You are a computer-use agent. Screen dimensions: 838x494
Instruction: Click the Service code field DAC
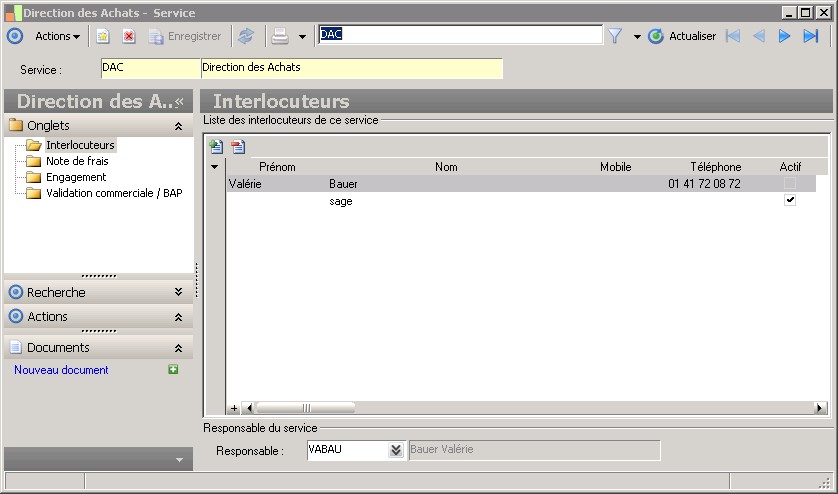tap(151, 68)
